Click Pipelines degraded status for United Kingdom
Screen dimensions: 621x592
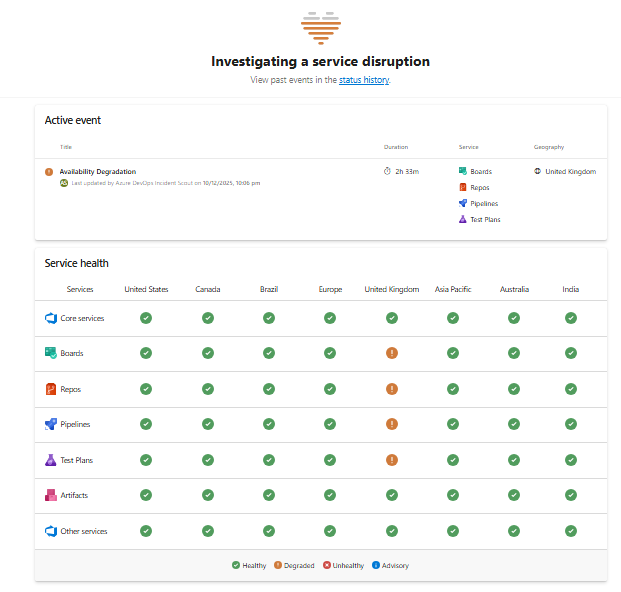392,424
